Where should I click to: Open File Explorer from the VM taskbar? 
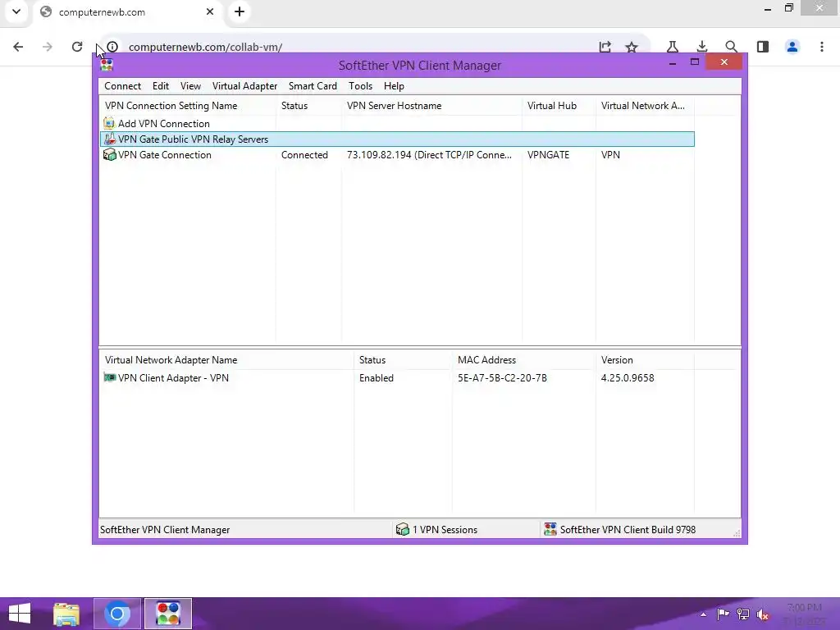pos(66,614)
